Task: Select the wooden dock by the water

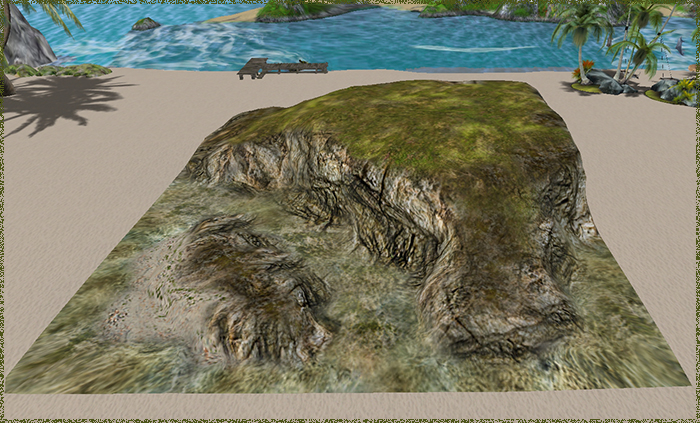Action: click(282, 68)
